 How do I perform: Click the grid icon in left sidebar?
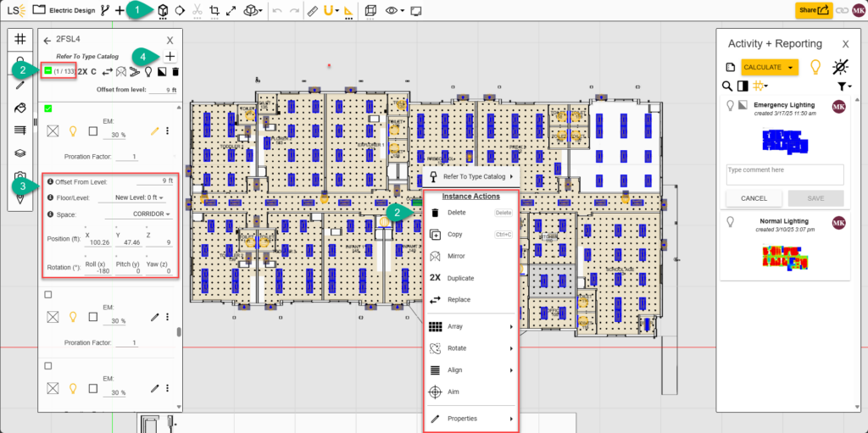coord(20,39)
